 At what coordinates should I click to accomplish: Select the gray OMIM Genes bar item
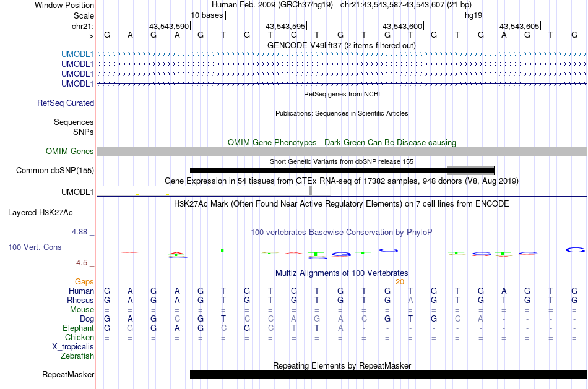point(342,151)
